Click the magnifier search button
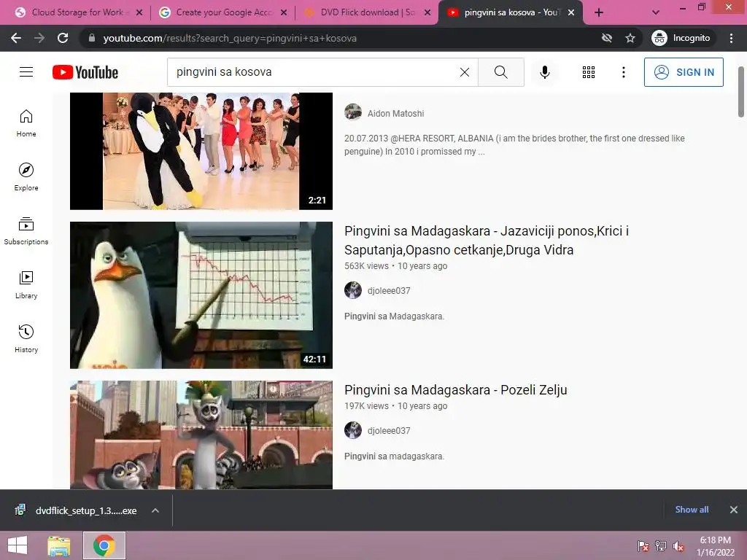This screenshot has height=560, width=747. (x=500, y=72)
